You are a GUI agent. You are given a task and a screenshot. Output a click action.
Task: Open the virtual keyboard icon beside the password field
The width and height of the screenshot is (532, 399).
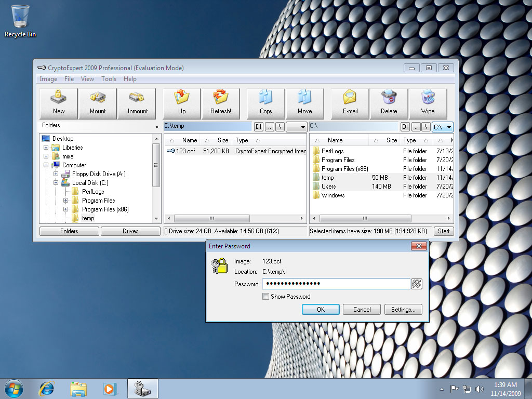[x=416, y=284]
